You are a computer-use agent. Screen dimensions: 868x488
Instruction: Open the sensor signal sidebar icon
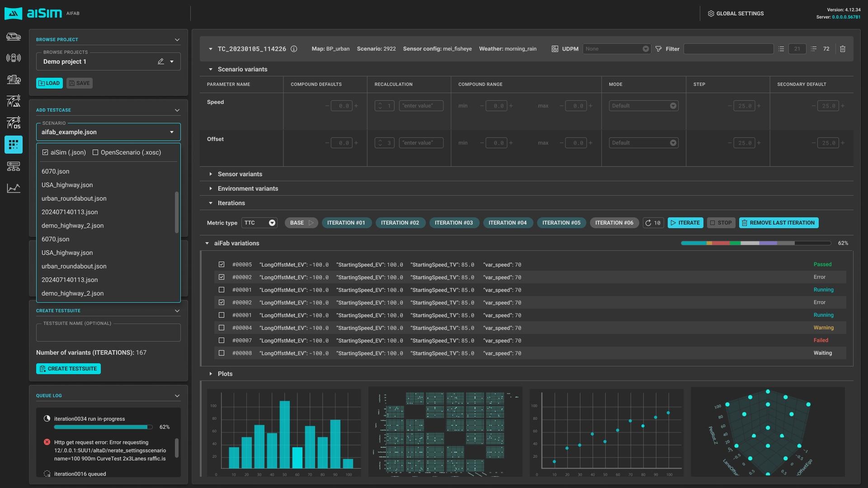pyautogui.click(x=14, y=58)
